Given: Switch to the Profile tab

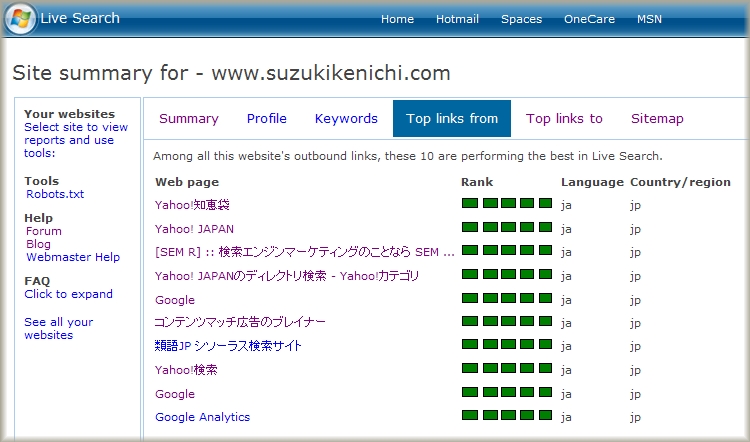Looking at the screenshot, I should [x=266, y=119].
